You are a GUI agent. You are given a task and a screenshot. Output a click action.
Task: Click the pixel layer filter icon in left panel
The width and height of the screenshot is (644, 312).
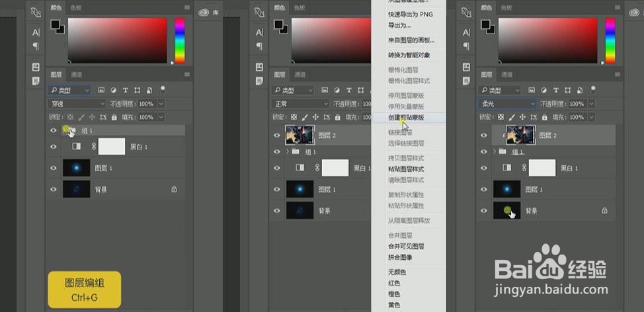coord(101,90)
